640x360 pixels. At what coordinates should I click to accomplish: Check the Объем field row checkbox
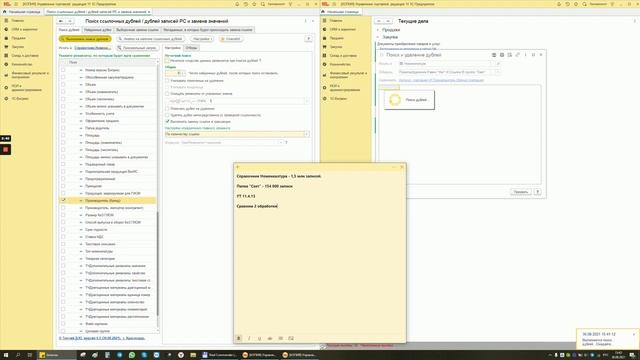pos(63,84)
